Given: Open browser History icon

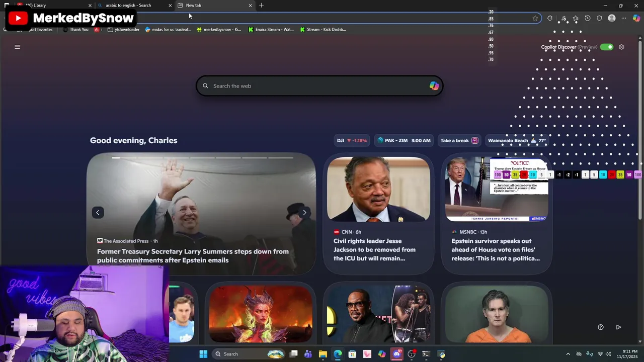Looking at the screenshot, I should point(587,18).
